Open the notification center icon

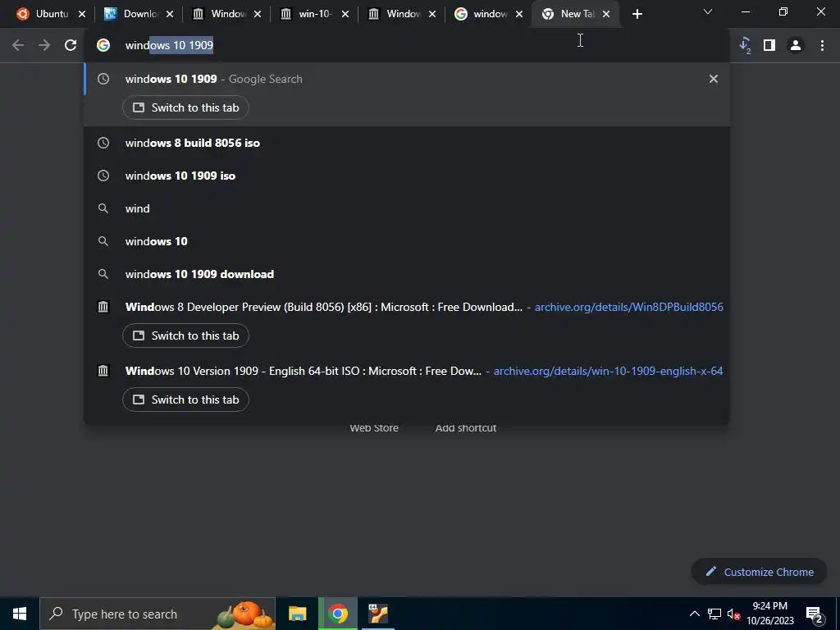[815, 614]
